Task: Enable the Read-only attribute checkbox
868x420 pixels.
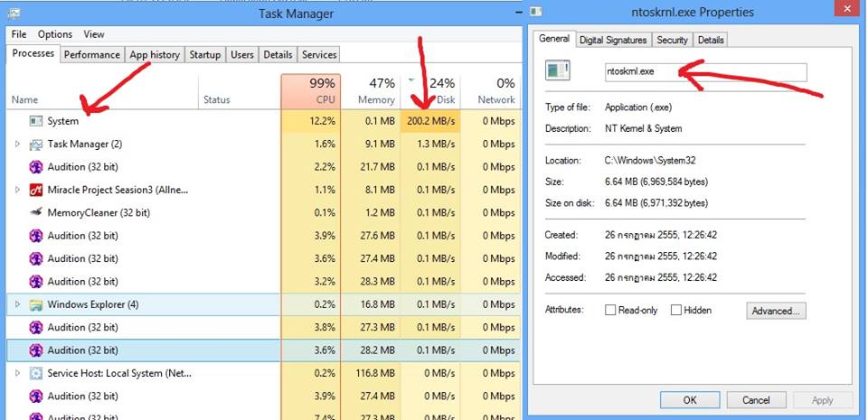Action: coord(610,310)
